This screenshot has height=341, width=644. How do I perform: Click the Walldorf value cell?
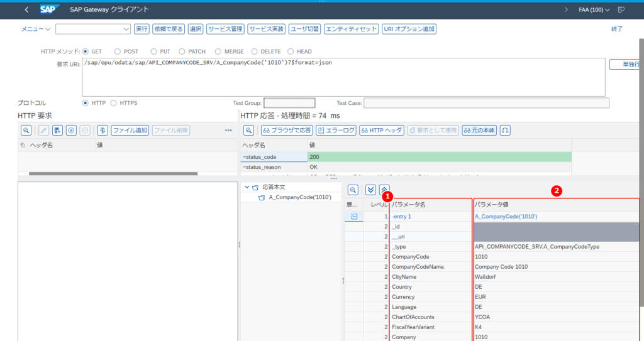(557, 277)
